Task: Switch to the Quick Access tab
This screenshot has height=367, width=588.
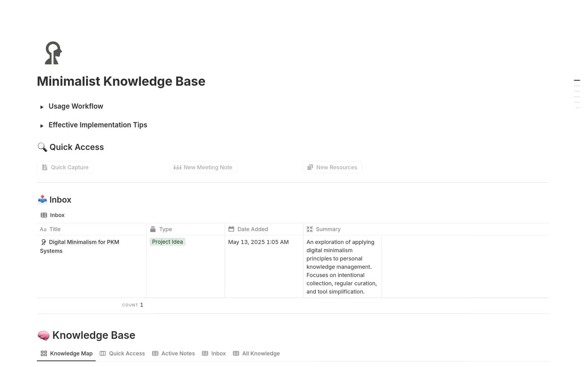Action: 122,354
